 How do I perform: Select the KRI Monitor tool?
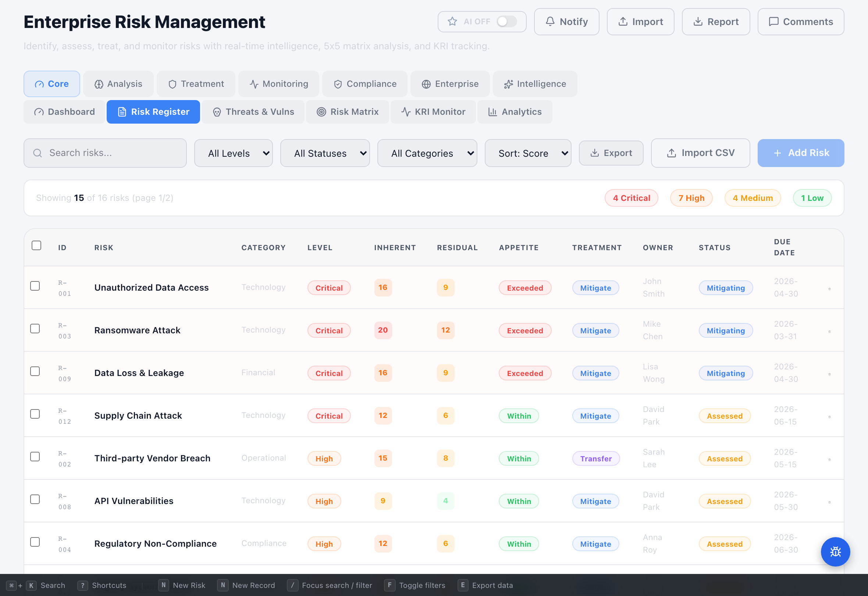click(433, 111)
